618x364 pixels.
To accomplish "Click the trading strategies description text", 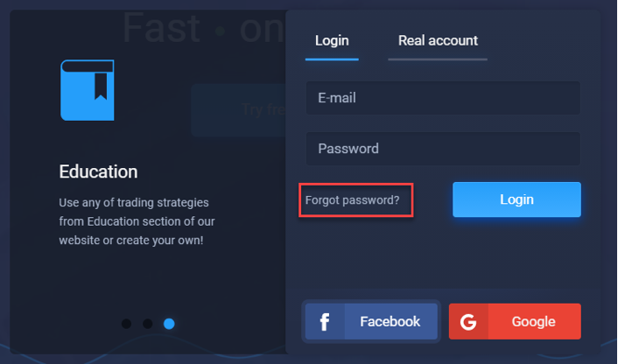I will 137,221.
